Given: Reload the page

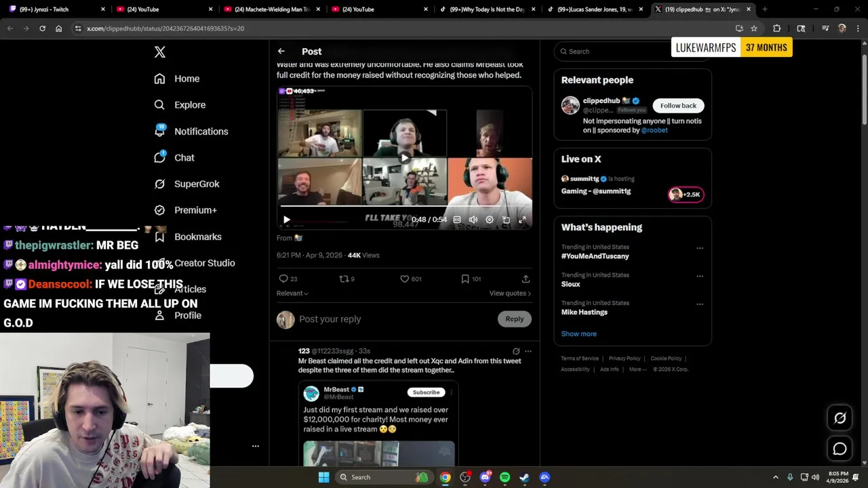Looking at the screenshot, I should [42, 28].
